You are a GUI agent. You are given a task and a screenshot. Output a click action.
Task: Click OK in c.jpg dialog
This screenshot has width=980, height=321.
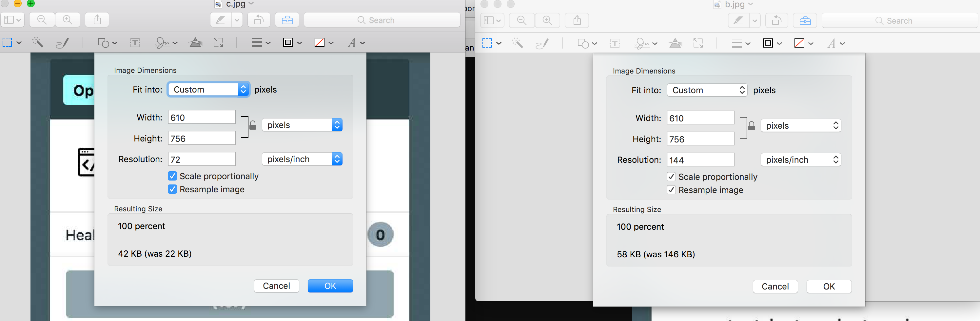click(330, 286)
